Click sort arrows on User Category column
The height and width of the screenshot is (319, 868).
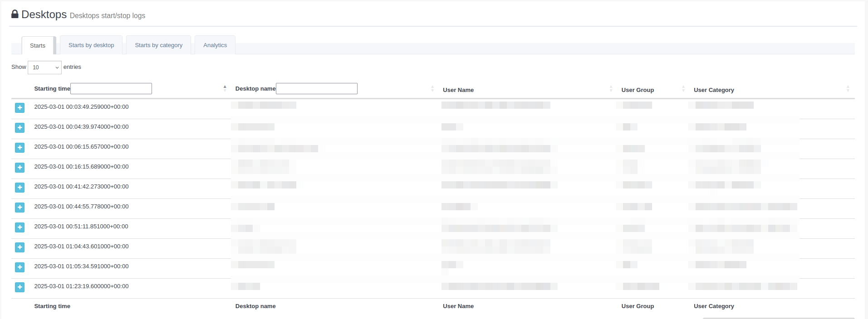848,89
